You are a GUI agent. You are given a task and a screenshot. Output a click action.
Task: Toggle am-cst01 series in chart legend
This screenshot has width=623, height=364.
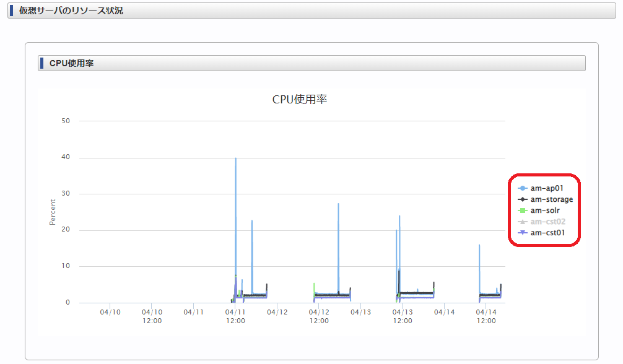[x=541, y=233]
